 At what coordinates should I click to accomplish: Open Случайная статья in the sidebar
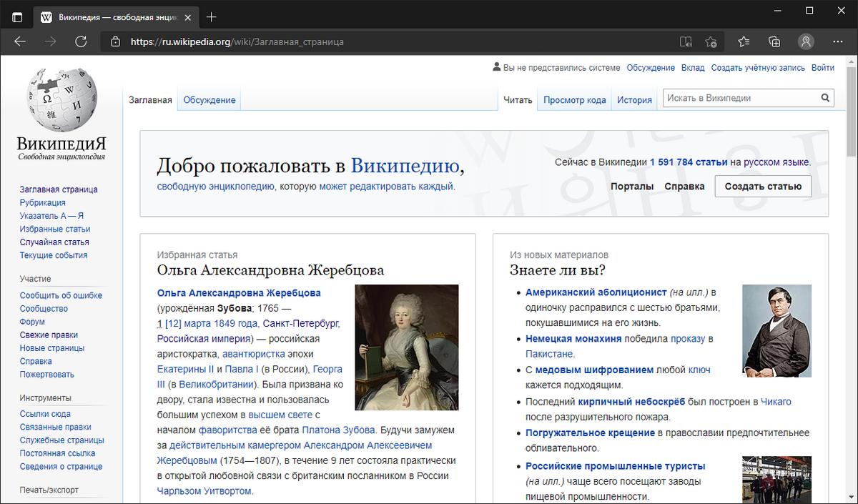(54, 242)
